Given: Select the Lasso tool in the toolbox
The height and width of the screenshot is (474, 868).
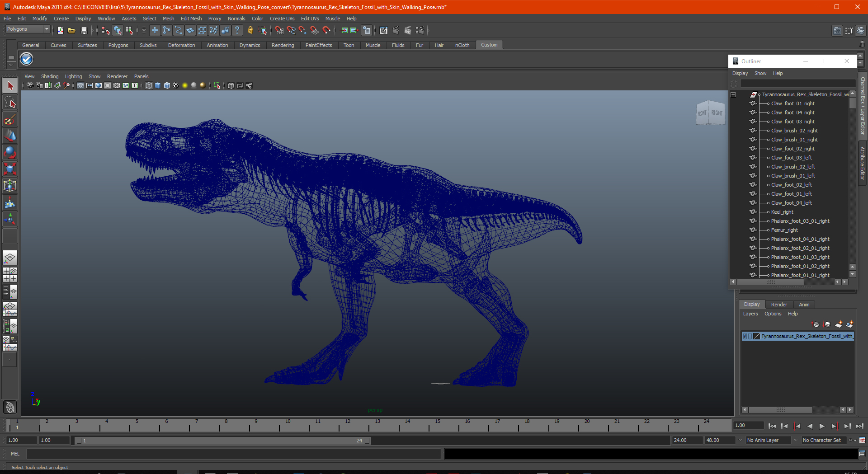Looking at the screenshot, I should coord(10,103).
